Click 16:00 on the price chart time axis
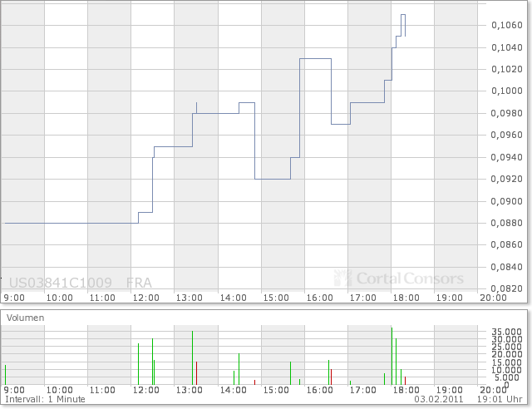This screenshot has height=409, width=532. click(319, 298)
